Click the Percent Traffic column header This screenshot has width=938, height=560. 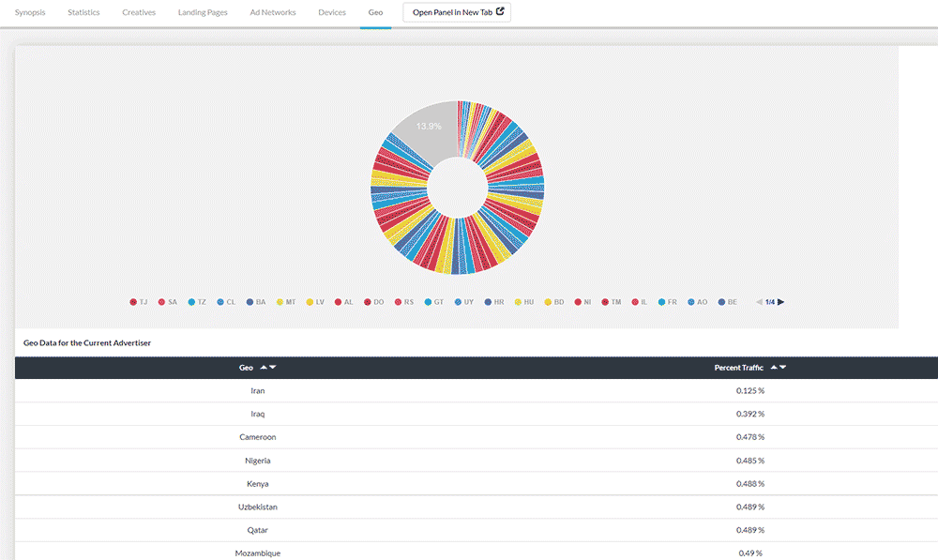point(738,368)
